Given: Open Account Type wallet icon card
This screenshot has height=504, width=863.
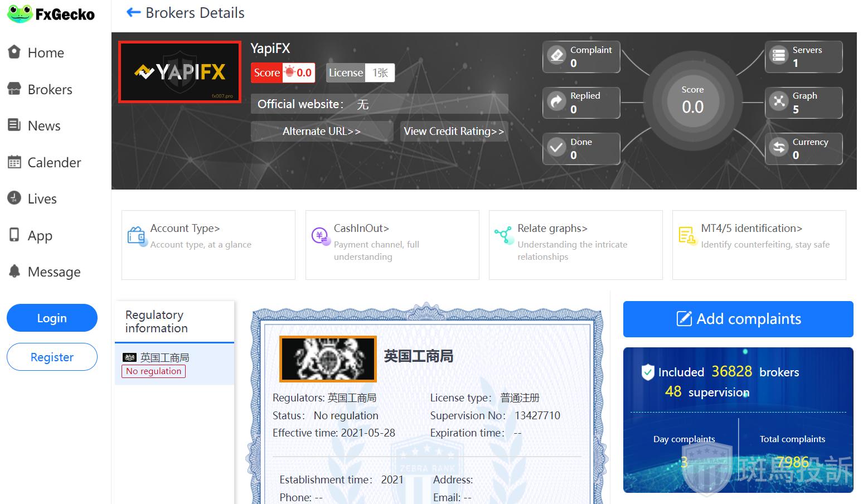Looking at the screenshot, I should [136, 236].
